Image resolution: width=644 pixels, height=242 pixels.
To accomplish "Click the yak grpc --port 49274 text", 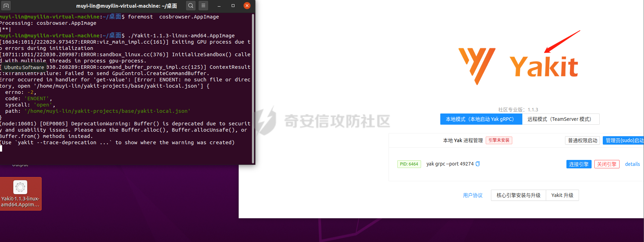I will click(x=450, y=164).
